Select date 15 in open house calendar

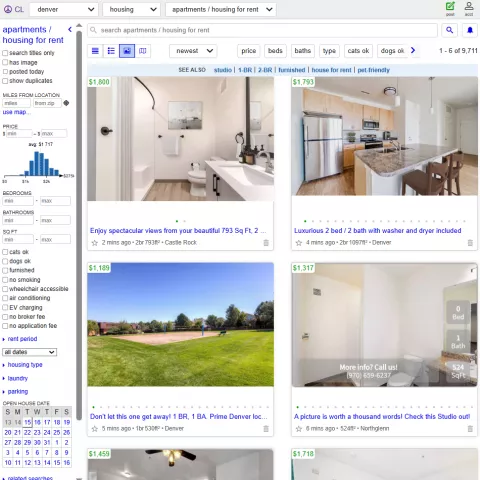coord(27,422)
